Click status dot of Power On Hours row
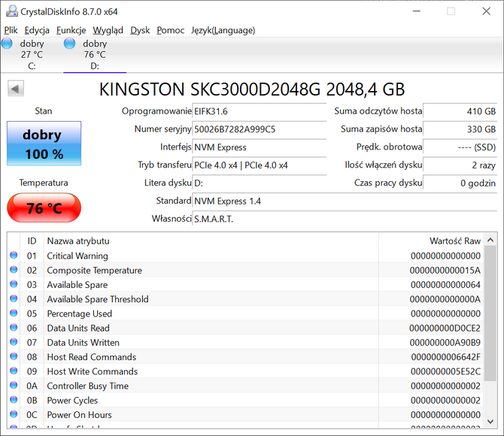Screen dimensions: 504x436 click(x=14, y=414)
